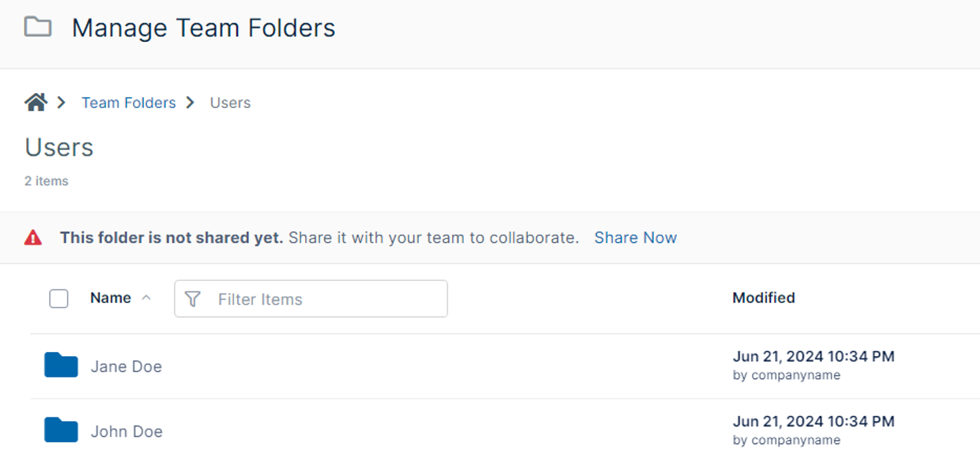Click John Doe's modified date entry
Screen dimensions: 980x476
pos(813,430)
